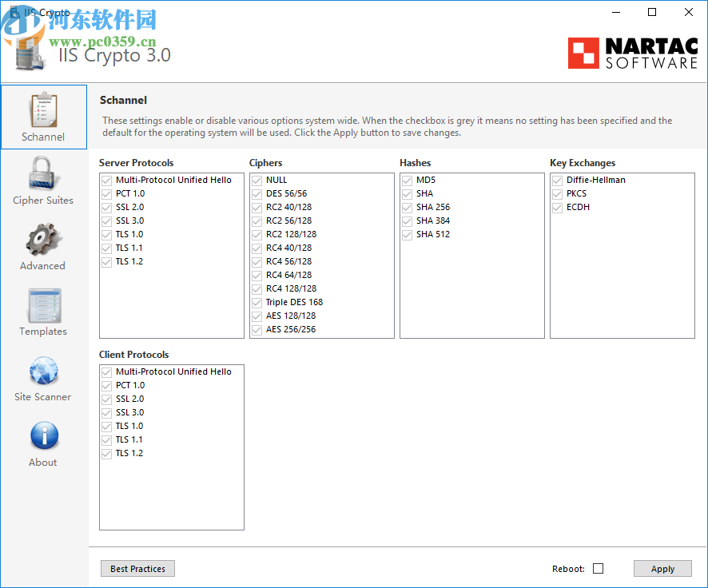Toggle client PCT 1.0 checkbox

pos(106,386)
